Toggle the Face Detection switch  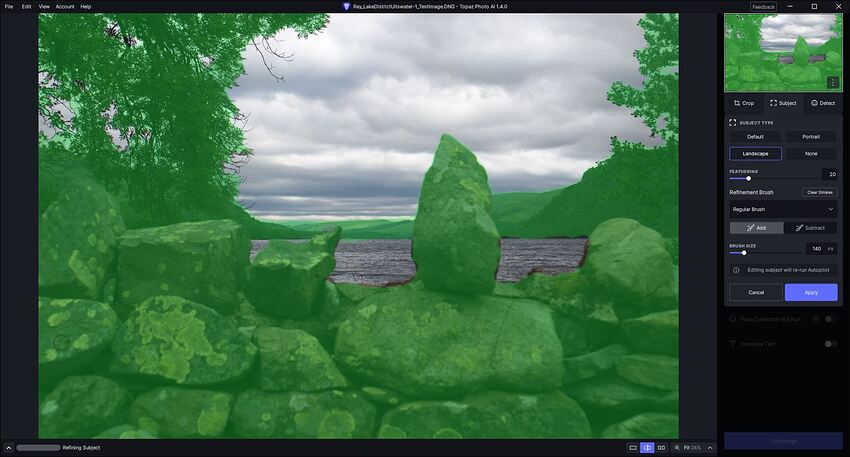click(x=831, y=319)
